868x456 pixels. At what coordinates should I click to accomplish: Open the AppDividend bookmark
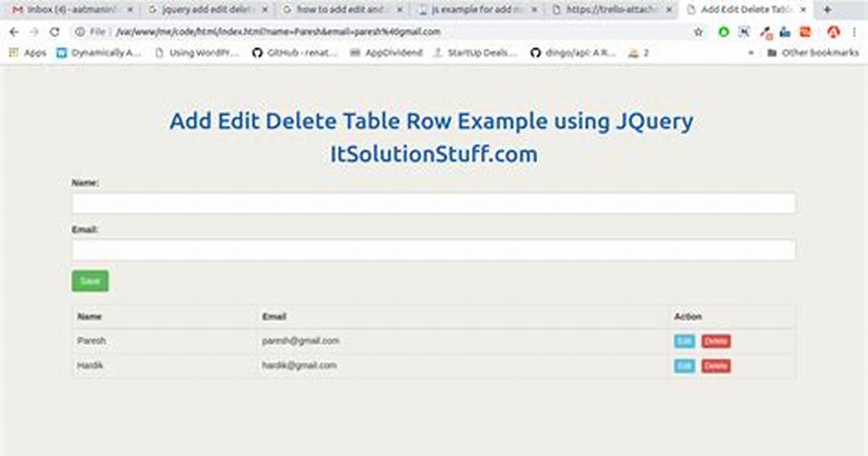pyautogui.click(x=386, y=53)
